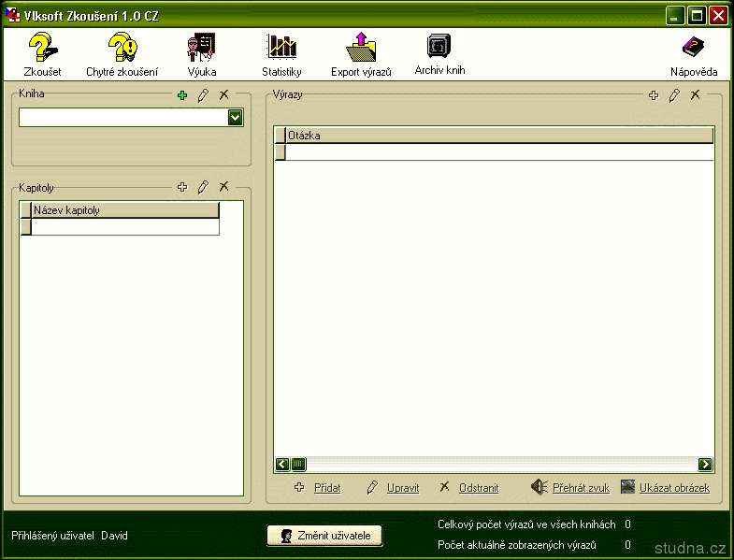This screenshot has width=734, height=560.
Task: Click Ukázat obrázek to show picture
Action: pos(673,488)
